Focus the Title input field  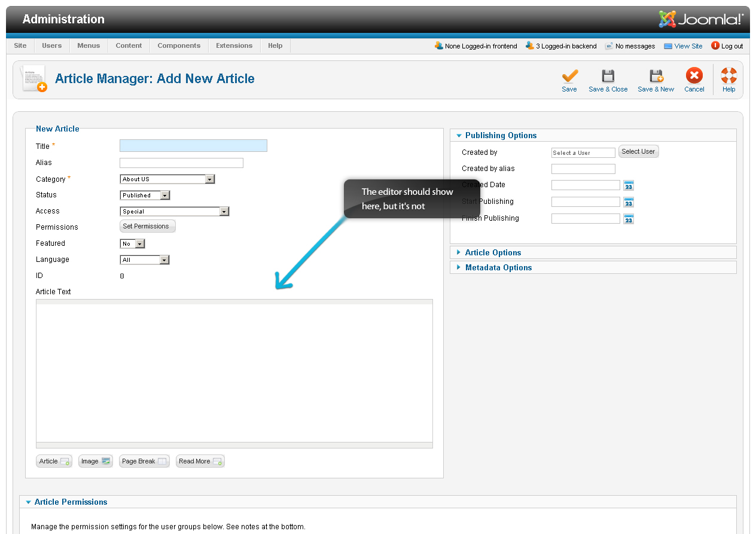click(193, 145)
